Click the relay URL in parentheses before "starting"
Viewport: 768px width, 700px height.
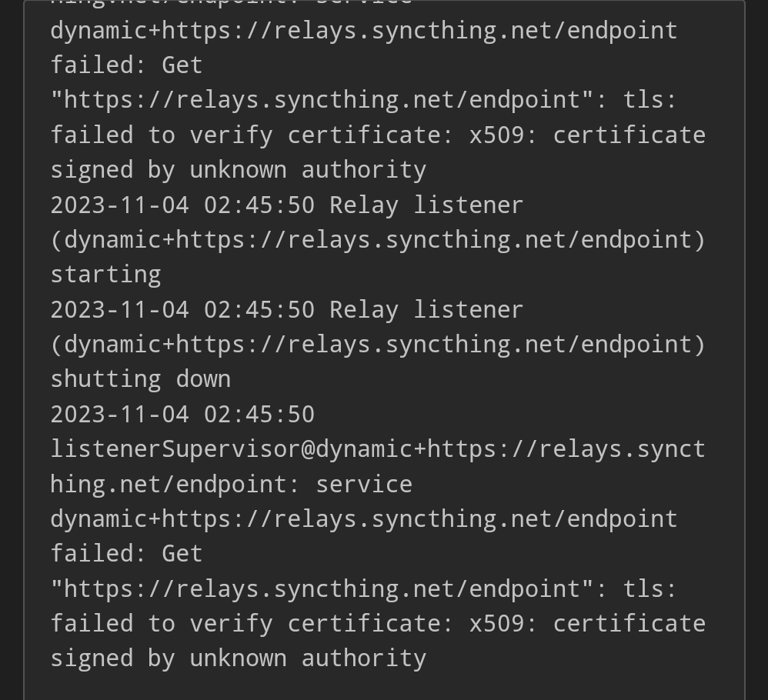377,240
